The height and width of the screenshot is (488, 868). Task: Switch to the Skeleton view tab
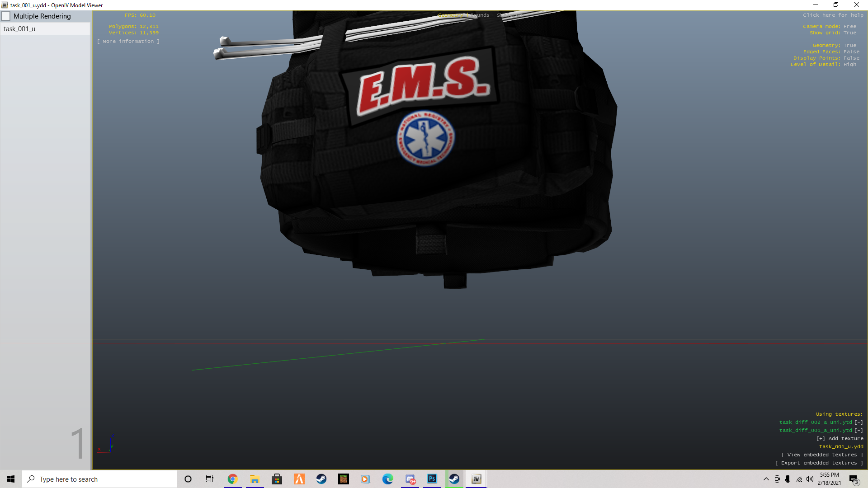509,15
